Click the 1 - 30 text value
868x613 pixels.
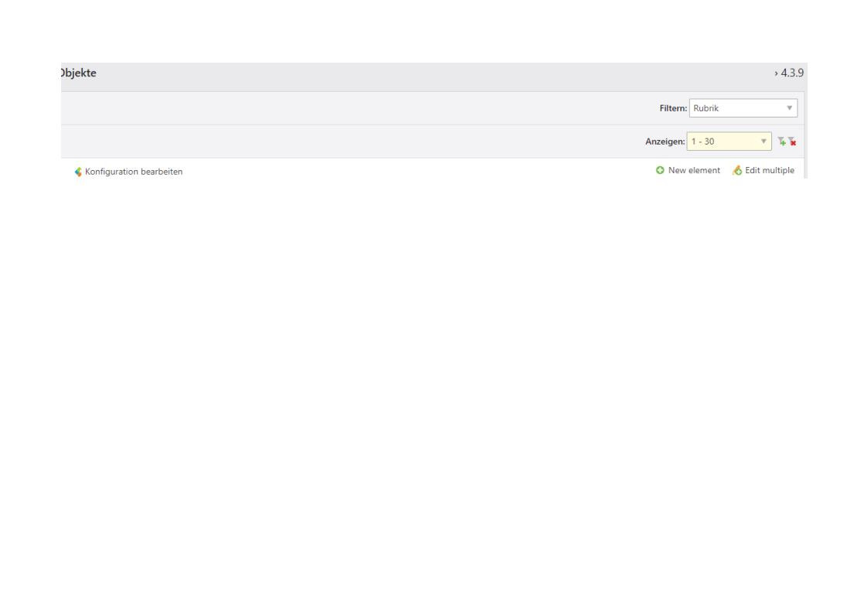click(706, 142)
